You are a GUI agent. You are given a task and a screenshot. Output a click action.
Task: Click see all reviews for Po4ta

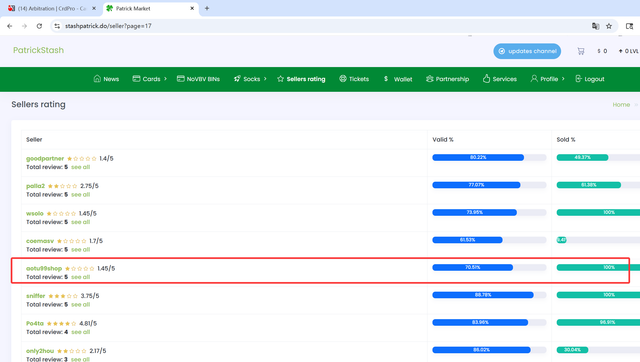click(80, 332)
